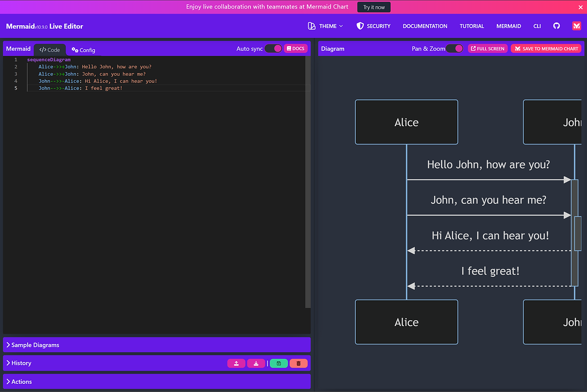This screenshot has height=392, width=587.
Task: Click the download history button
Action: coord(256,363)
